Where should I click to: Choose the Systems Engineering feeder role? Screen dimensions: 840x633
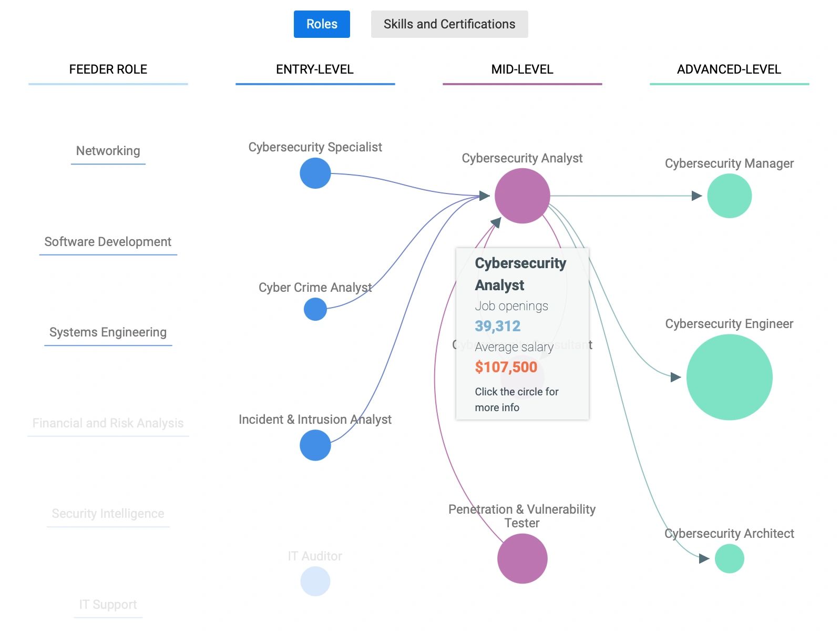[x=108, y=332]
